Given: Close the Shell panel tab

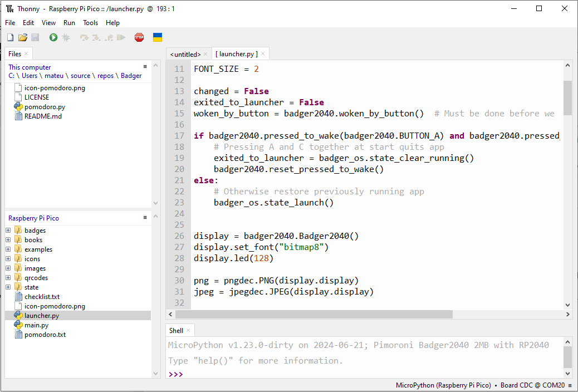Looking at the screenshot, I should tap(188, 330).
